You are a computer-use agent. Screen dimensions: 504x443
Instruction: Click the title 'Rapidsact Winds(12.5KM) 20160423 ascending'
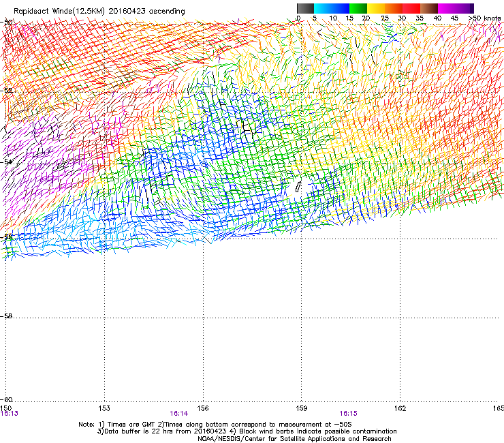(99, 12)
